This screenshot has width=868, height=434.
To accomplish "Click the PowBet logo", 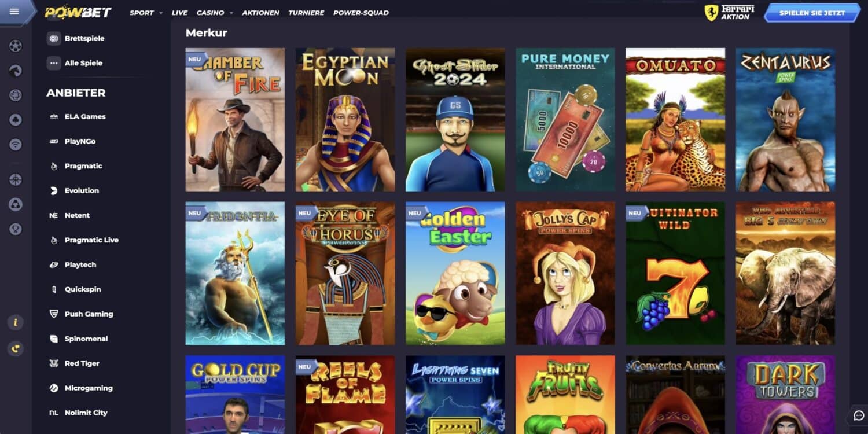I will [x=78, y=12].
